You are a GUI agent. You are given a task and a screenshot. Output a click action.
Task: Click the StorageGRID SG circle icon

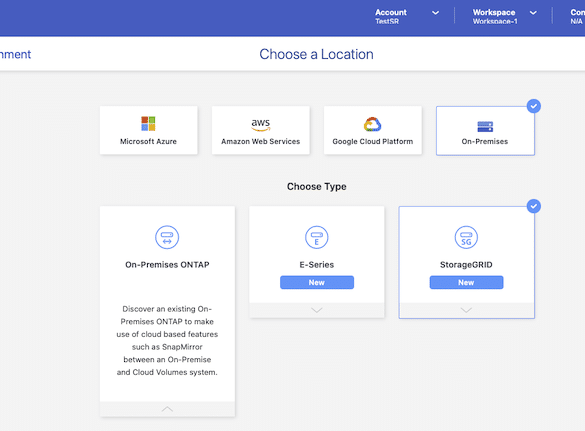(x=466, y=237)
